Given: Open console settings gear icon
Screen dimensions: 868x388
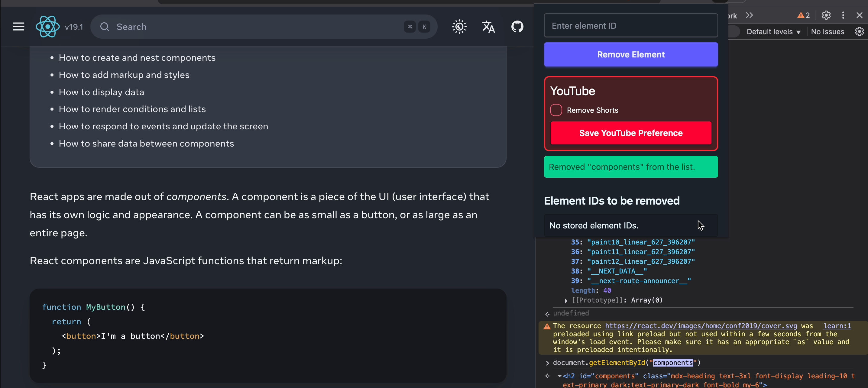Looking at the screenshot, I should tap(859, 32).
